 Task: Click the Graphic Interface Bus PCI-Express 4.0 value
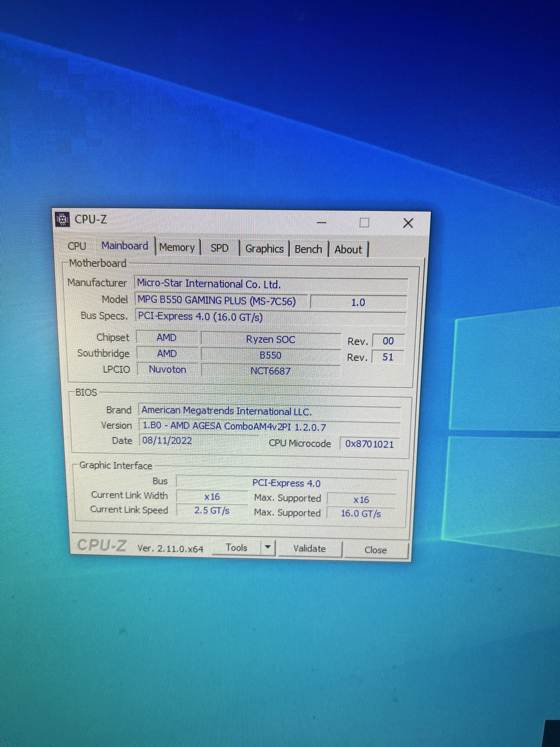(286, 483)
